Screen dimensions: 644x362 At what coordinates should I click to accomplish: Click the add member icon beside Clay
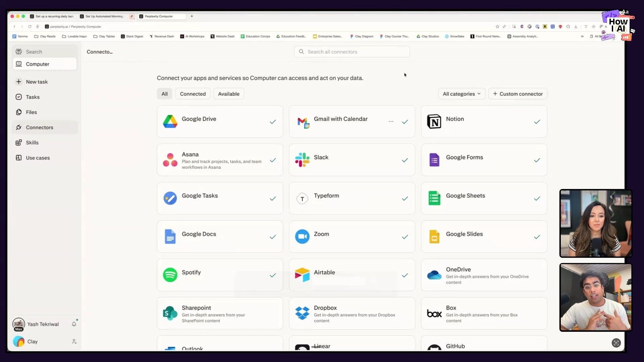point(74,342)
